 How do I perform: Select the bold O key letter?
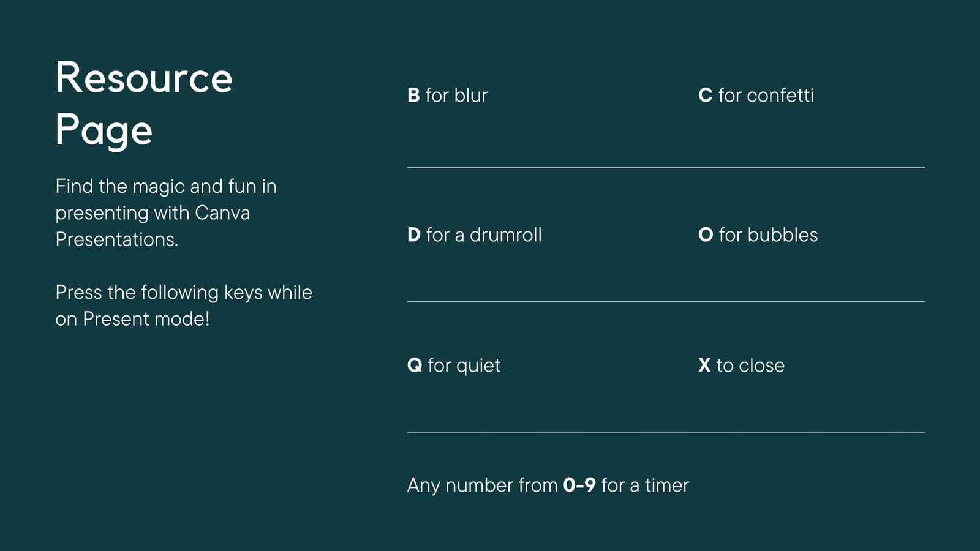pyautogui.click(x=706, y=235)
